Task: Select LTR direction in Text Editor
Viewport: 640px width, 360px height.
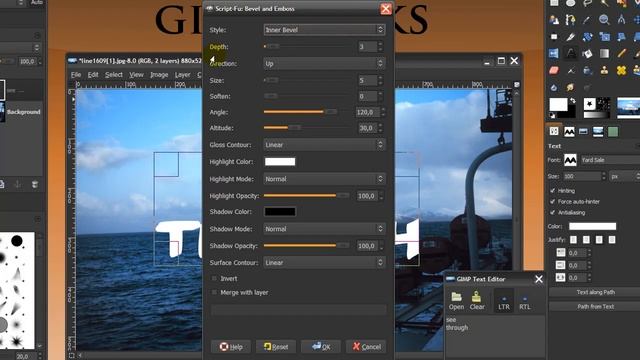Action: coord(504,301)
